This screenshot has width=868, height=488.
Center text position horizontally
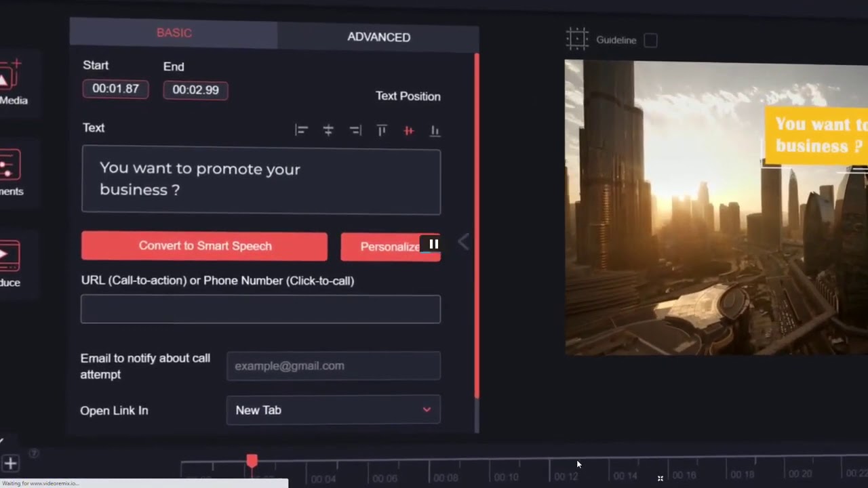tap(328, 130)
